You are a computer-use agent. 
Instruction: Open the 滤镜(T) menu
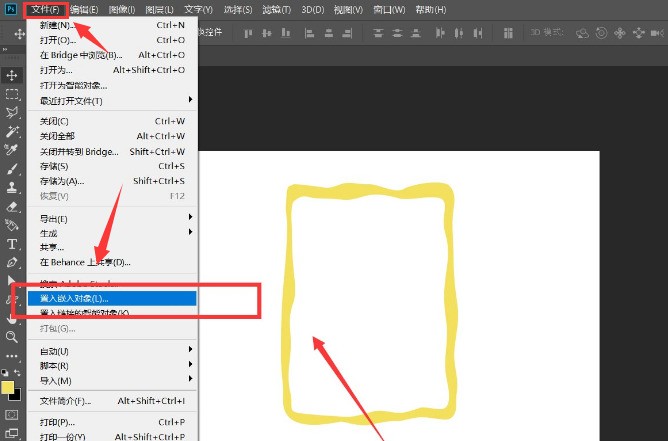click(276, 9)
